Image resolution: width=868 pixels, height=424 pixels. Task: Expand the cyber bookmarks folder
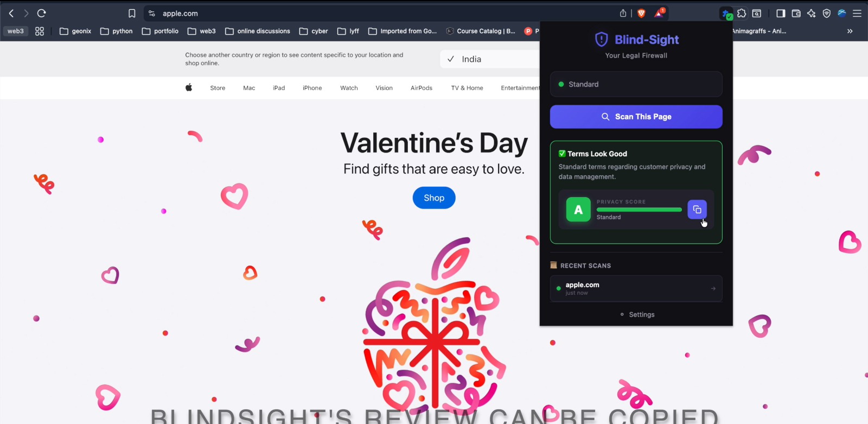[x=314, y=31]
